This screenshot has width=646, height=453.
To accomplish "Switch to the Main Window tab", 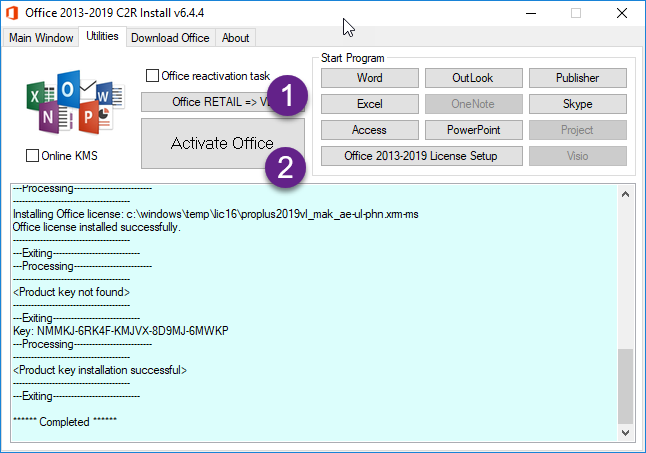I will (41, 38).
